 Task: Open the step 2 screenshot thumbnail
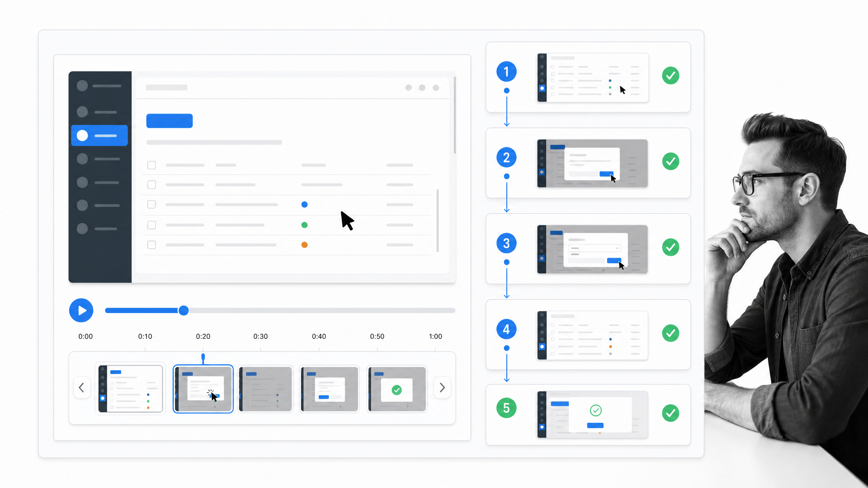[x=593, y=164]
